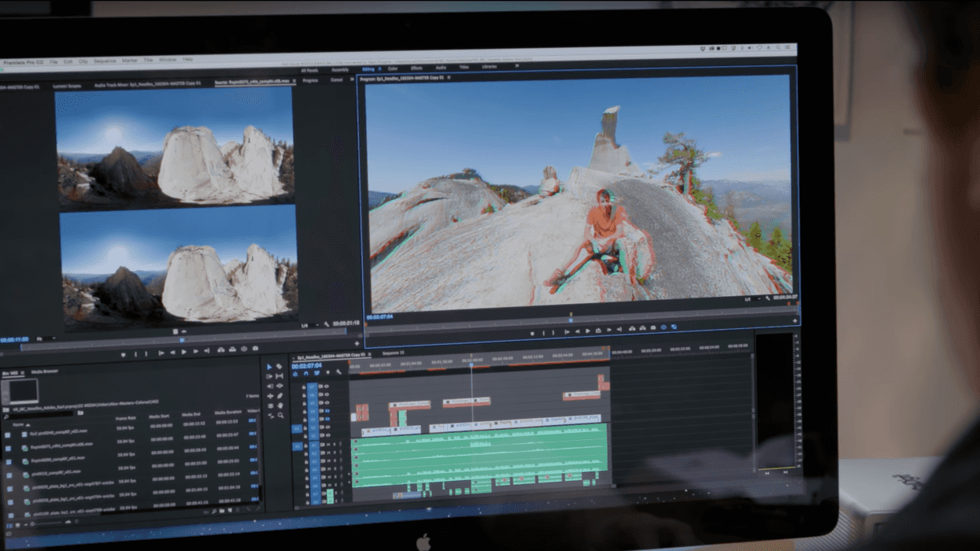980x551 pixels.
Task: Click Source monitor blue playhead scrubber
Action: (182, 340)
